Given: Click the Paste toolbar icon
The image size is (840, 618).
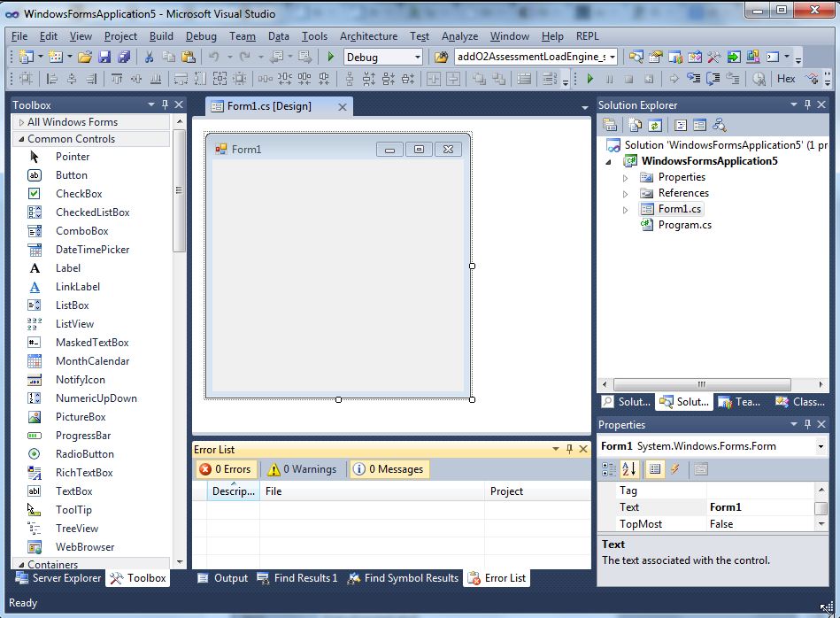Looking at the screenshot, I should point(188,57).
